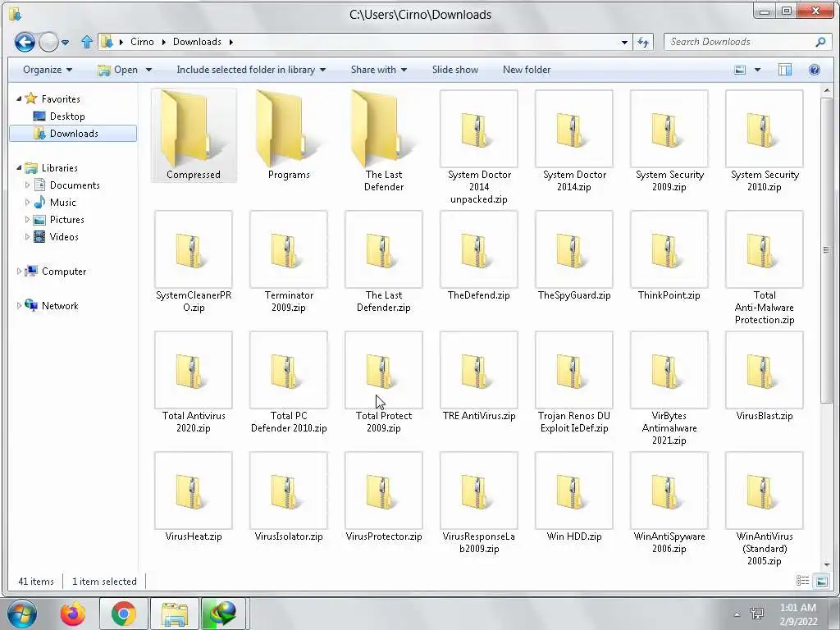Select Terminator 2009.zip

pyautogui.click(x=289, y=262)
